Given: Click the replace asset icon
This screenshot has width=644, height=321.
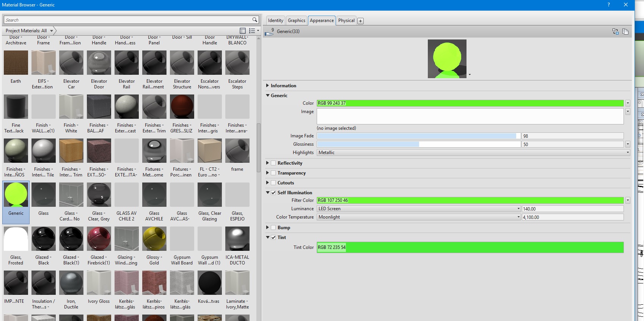Looking at the screenshot, I should [615, 31].
